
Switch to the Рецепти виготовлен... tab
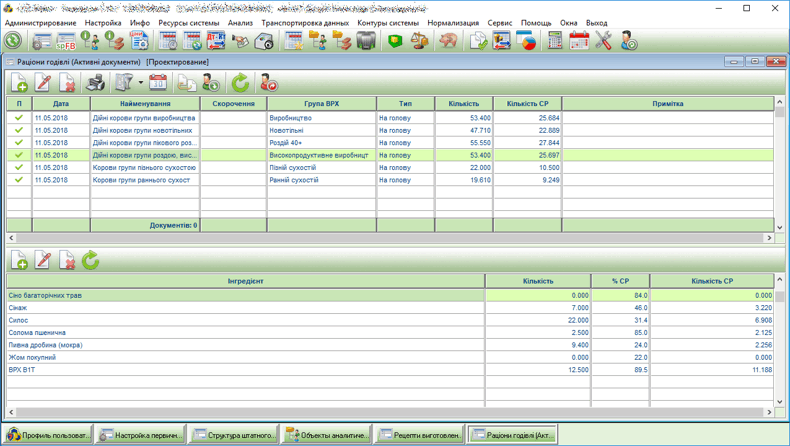[x=420, y=435]
